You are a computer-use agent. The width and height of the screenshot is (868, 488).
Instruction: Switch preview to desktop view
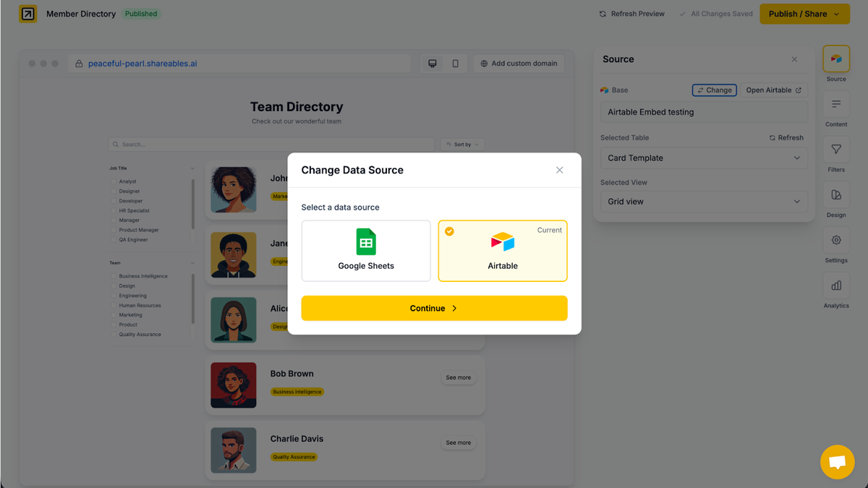tap(431, 64)
